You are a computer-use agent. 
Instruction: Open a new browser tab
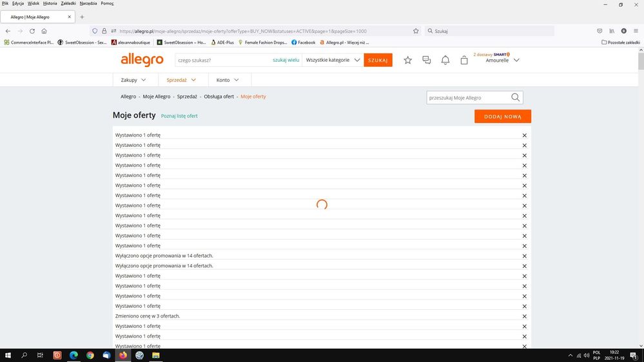82,17
